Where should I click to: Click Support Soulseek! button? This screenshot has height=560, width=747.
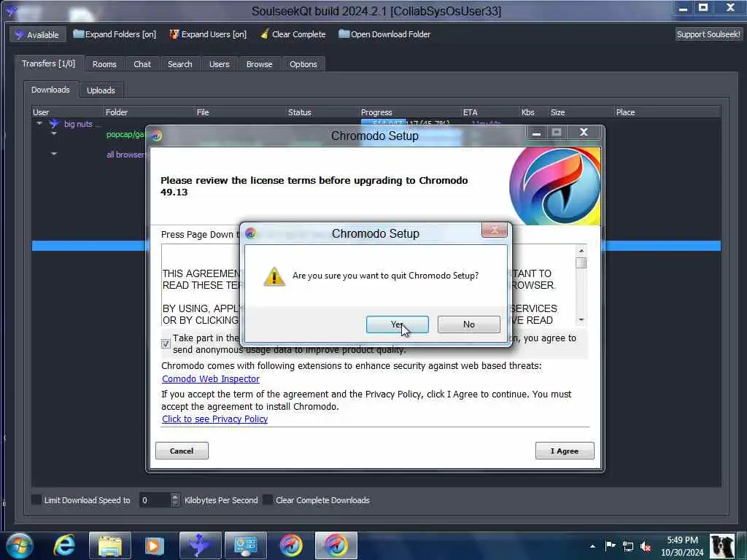point(708,34)
